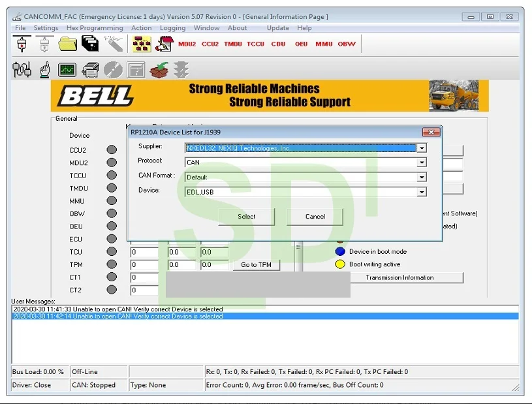
Task: Click the yellow Boot writing active indicator
Action: point(339,264)
